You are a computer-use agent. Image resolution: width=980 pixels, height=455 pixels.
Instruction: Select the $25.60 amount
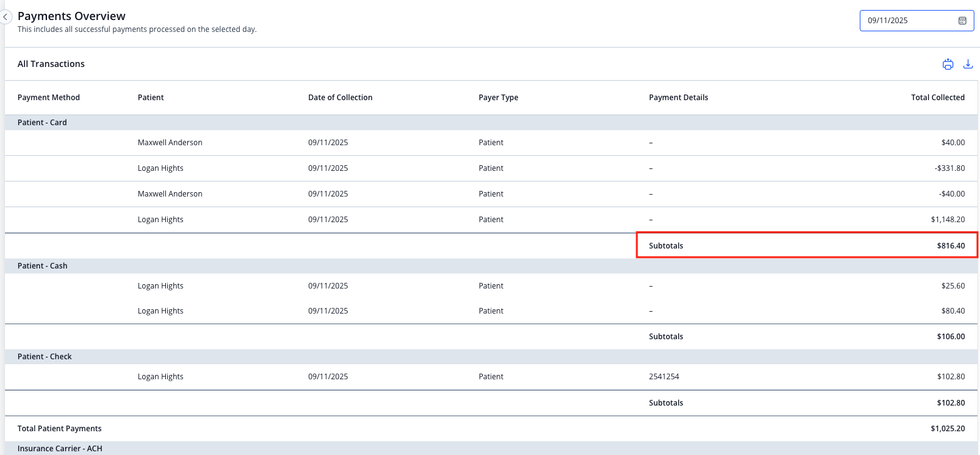953,286
